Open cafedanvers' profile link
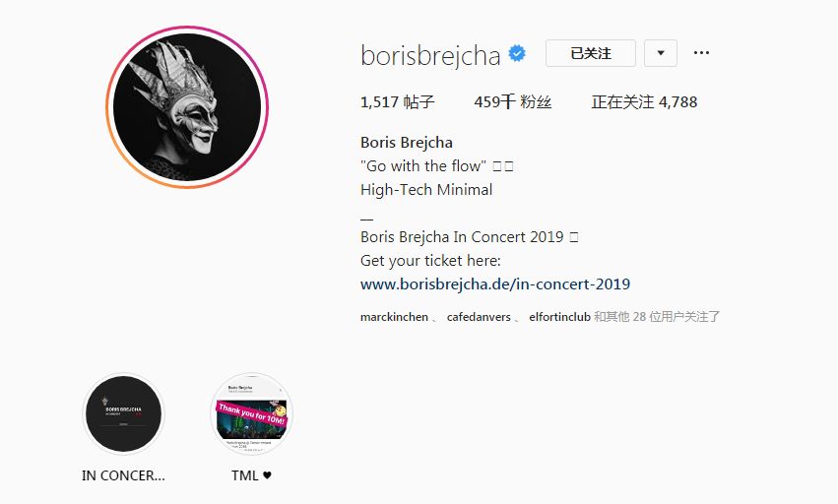The width and height of the screenshot is (838, 504). tap(479, 317)
